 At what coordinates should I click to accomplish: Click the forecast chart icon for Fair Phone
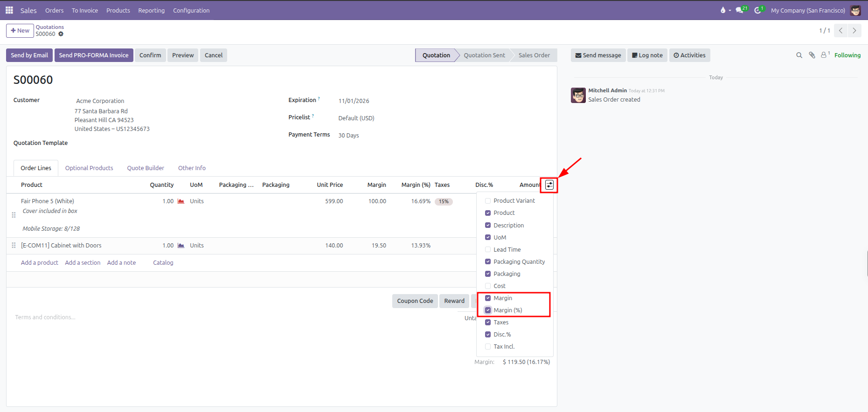pos(181,201)
